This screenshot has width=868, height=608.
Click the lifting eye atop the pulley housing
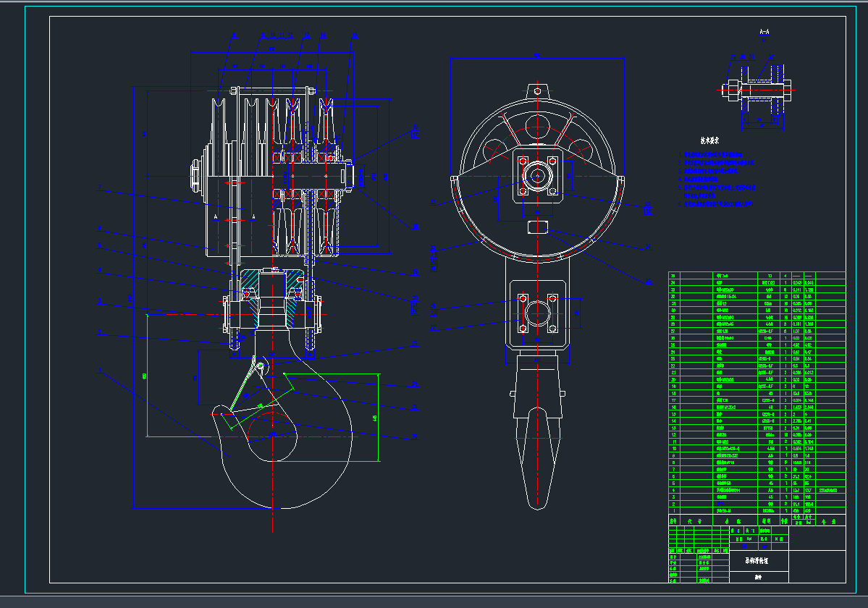coord(536,91)
